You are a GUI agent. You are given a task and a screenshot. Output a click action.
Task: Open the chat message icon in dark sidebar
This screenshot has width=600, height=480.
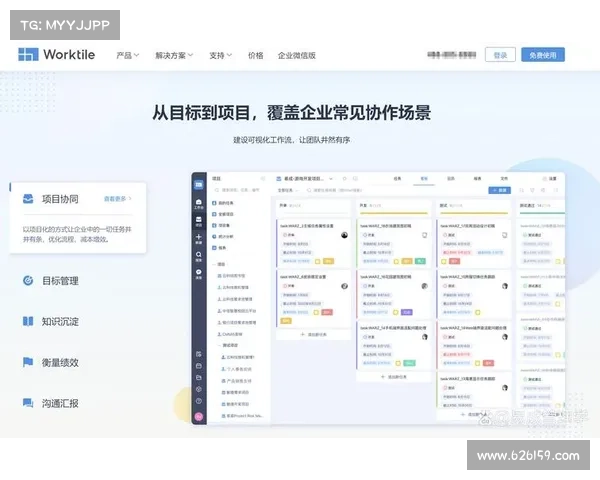(x=199, y=274)
